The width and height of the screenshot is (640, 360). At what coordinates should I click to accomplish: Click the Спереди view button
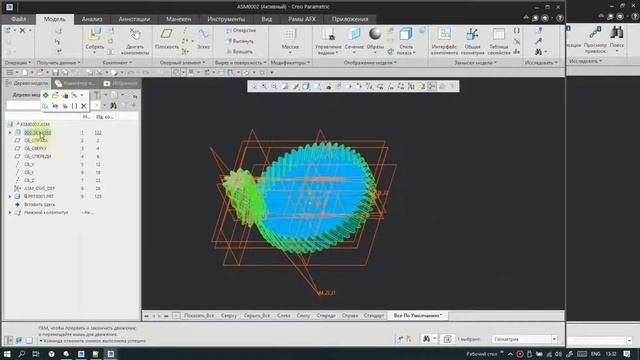(326, 316)
